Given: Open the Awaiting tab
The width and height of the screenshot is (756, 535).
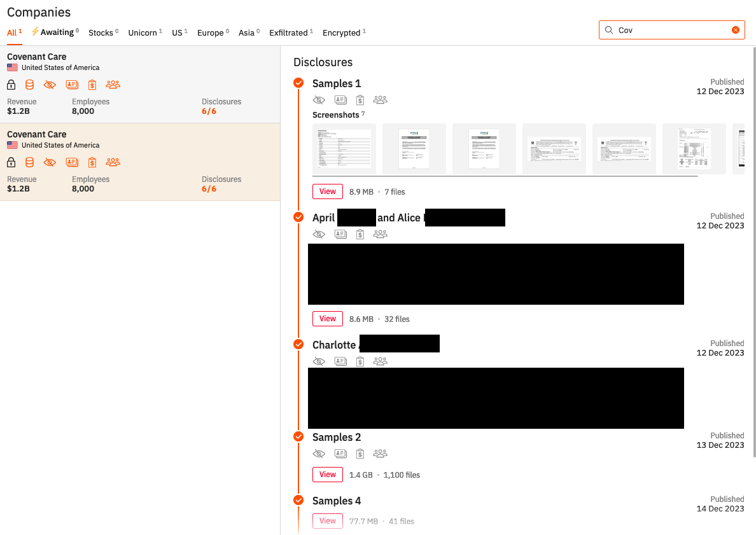Looking at the screenshot, I should pos(55,32).
